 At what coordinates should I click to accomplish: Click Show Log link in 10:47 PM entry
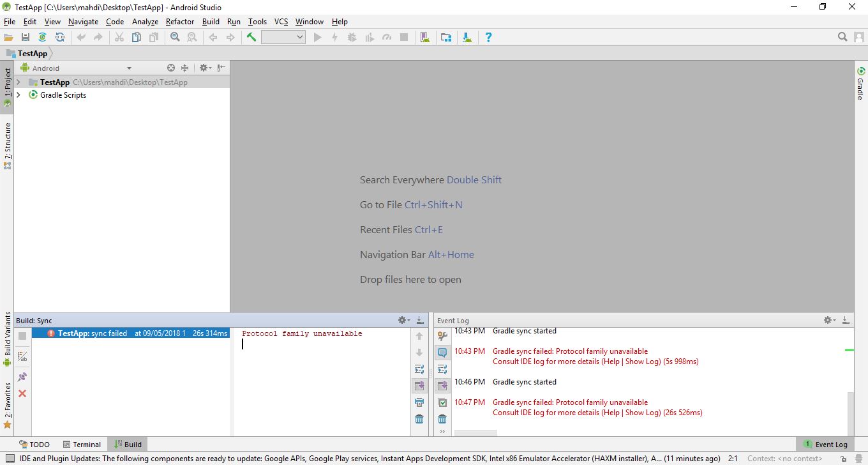click(641, 413)
